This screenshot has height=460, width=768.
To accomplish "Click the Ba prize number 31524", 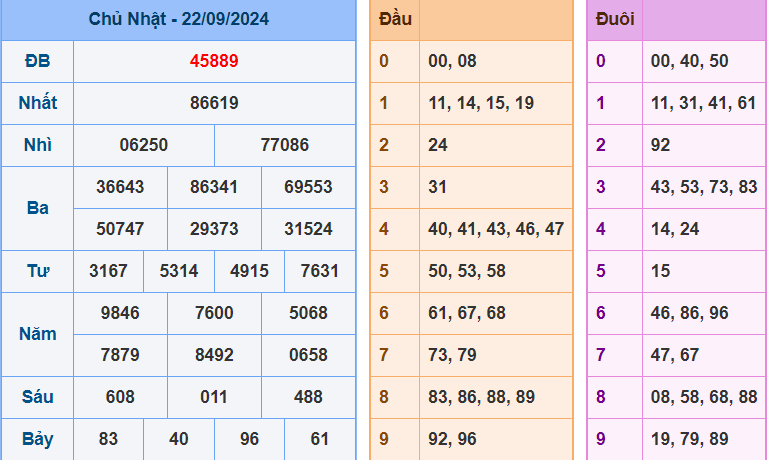I will [308, 229].
